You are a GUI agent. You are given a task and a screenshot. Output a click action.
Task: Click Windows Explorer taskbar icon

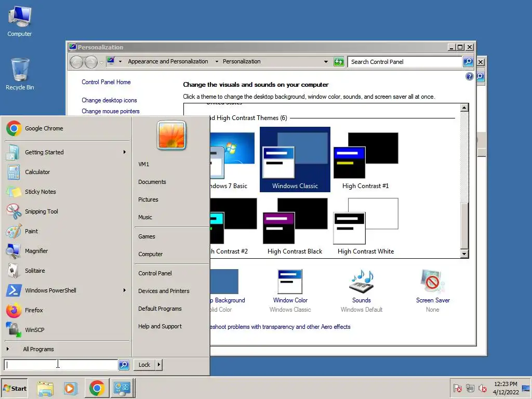[45, 388]
